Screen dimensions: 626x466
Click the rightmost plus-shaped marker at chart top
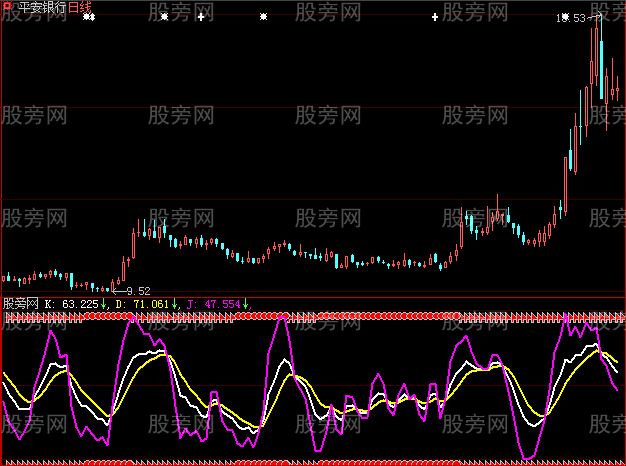[435, 18]
